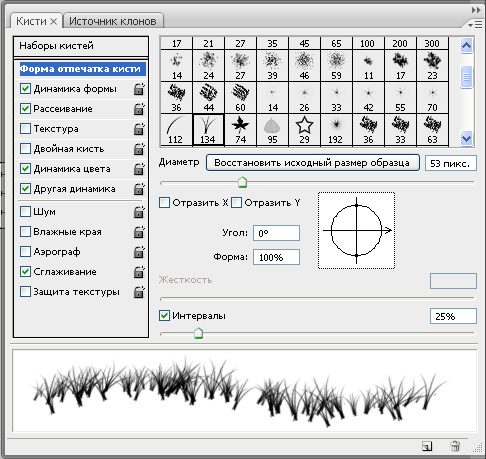Click Восстановить исходный размер образца button

(313, 163)
